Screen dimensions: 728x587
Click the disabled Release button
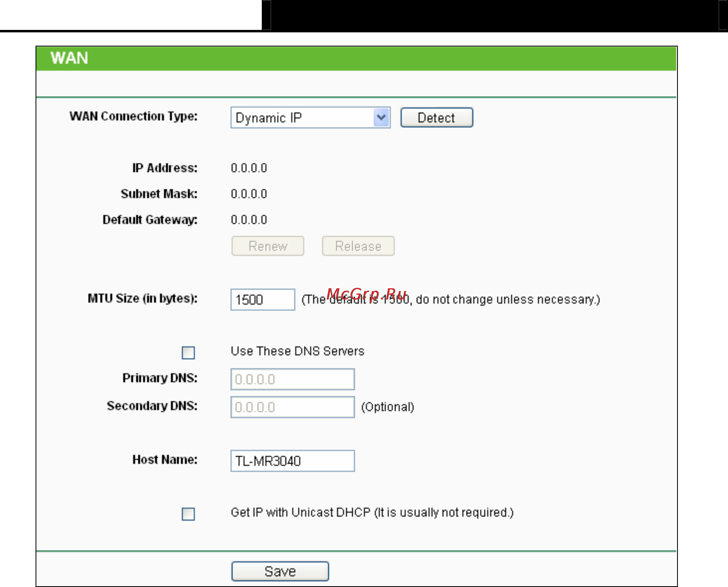coord(358,246)
